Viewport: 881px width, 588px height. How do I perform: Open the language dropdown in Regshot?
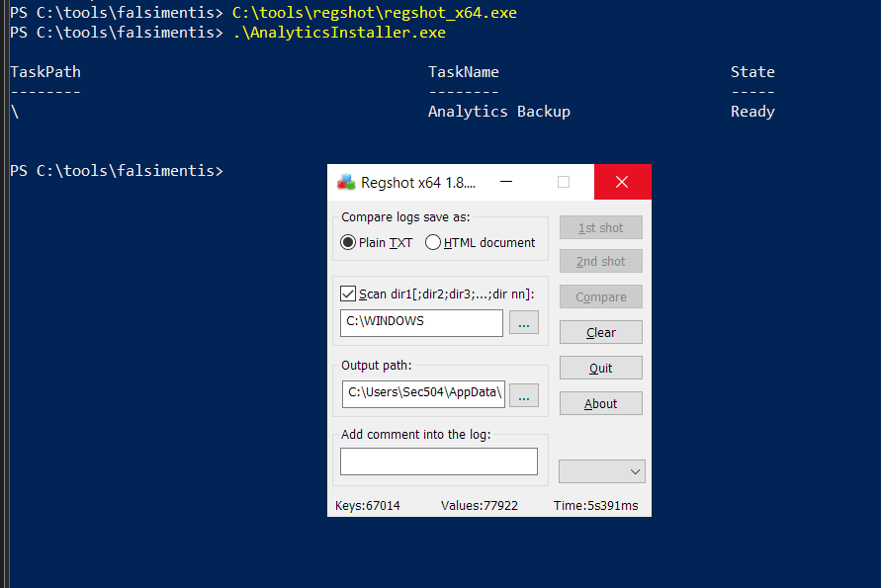[x=602, y=471]
